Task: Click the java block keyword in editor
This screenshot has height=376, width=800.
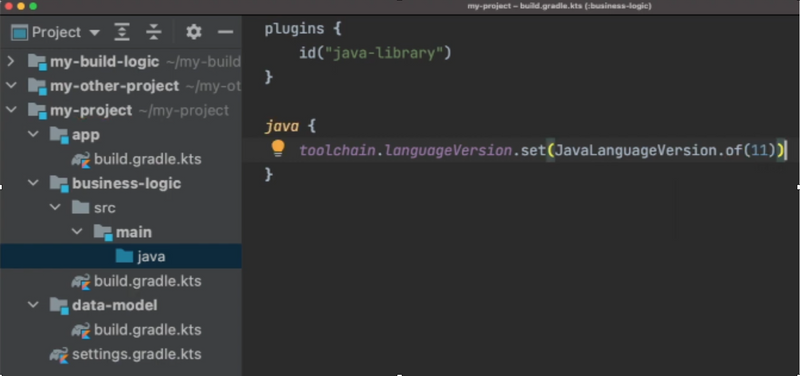Action: [x=282, y=126]
